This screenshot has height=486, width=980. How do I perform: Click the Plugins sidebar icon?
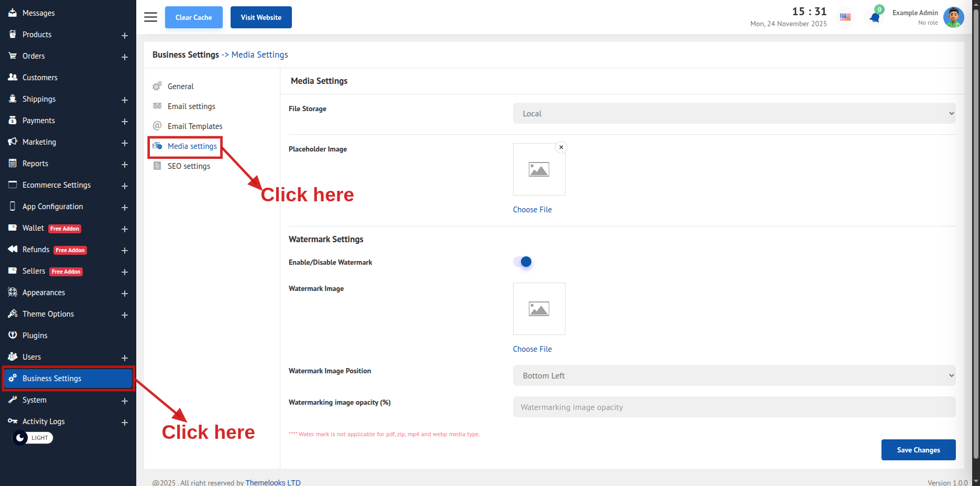pos(13,335)
